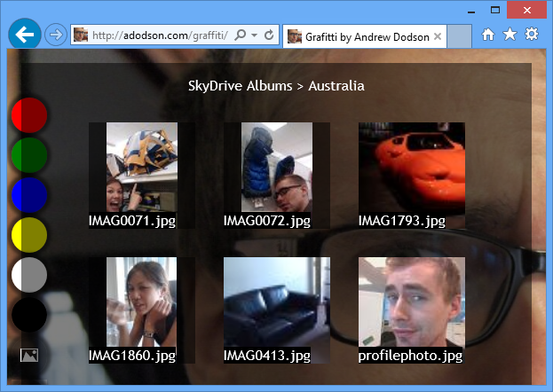Choose the blue color swatch
Viewport: 553px width, 392px height.
click(x=29, y=195)
